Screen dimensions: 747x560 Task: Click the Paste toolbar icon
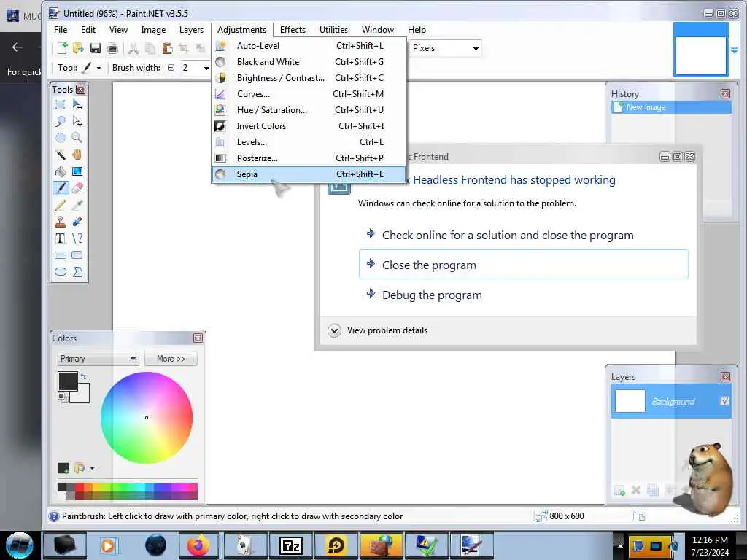[167, 48]
